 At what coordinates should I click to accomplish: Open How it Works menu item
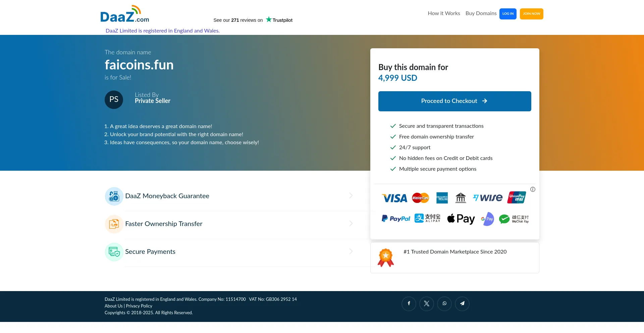coord(444,13)
